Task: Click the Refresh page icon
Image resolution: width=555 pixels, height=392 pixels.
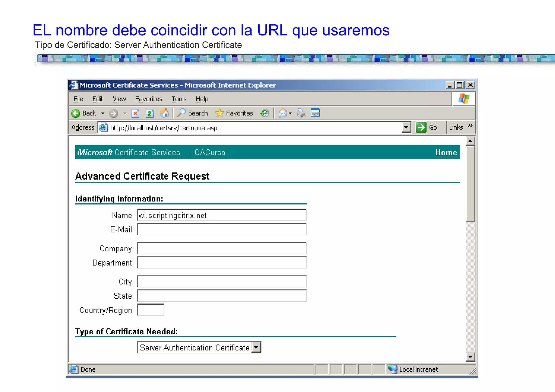Action: pos(150,113)
